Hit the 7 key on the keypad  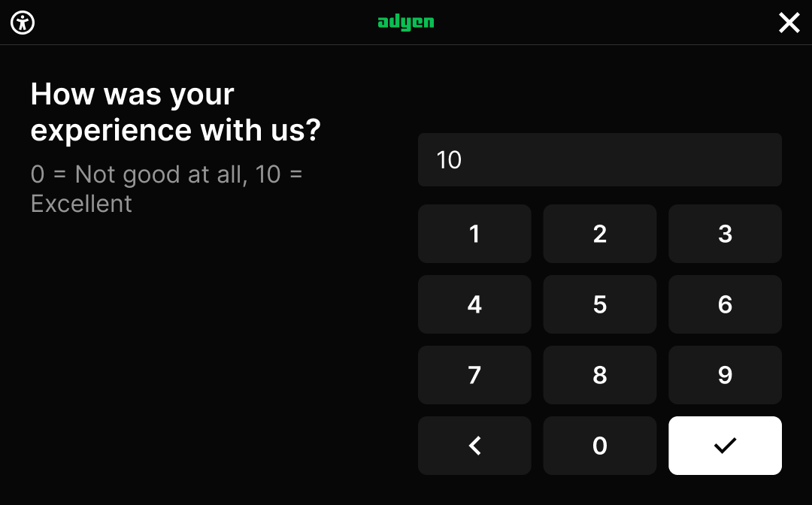tap(474, 375)
